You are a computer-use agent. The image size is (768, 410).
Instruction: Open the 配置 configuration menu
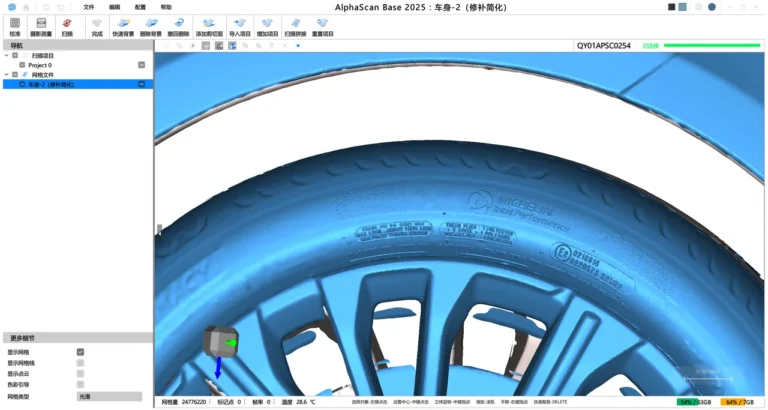tap(140, 7)
